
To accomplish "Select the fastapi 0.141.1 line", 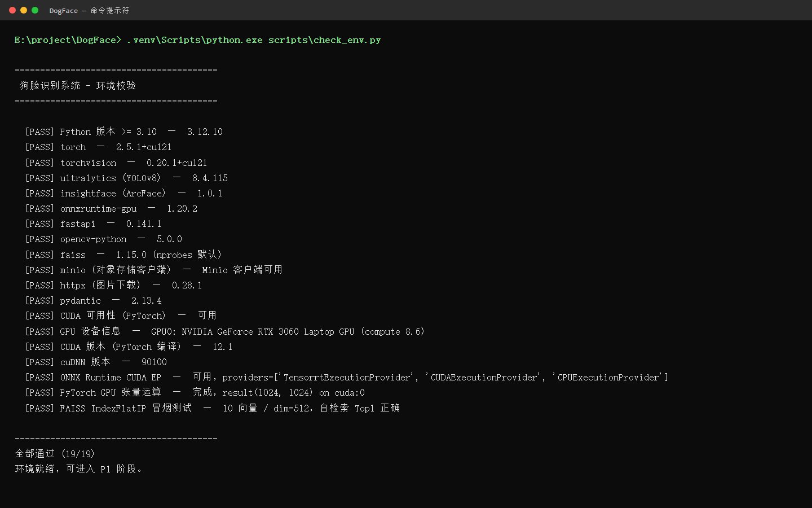I will [93, 224].
